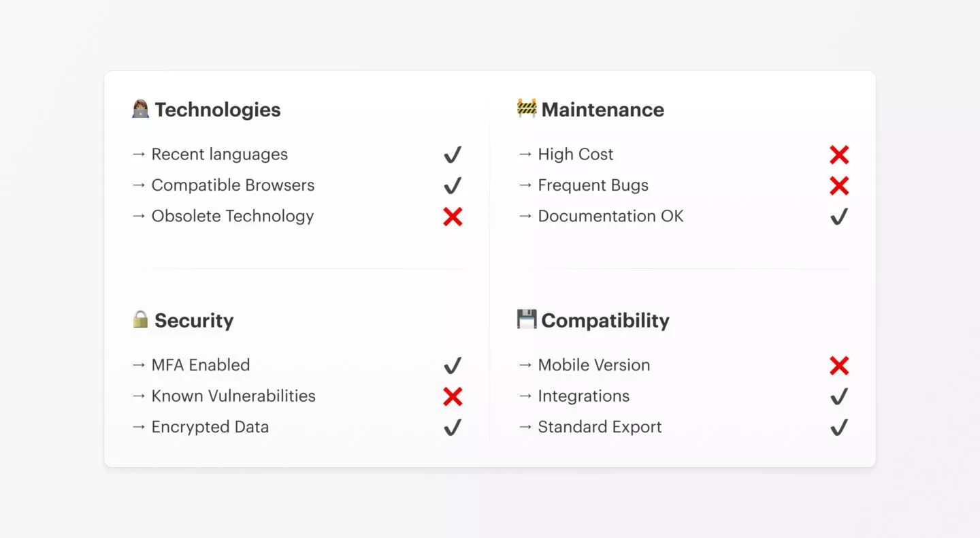Click the floppy disk icon beside Compatibility
The image size is (980, 538).
tap(527, 319)
